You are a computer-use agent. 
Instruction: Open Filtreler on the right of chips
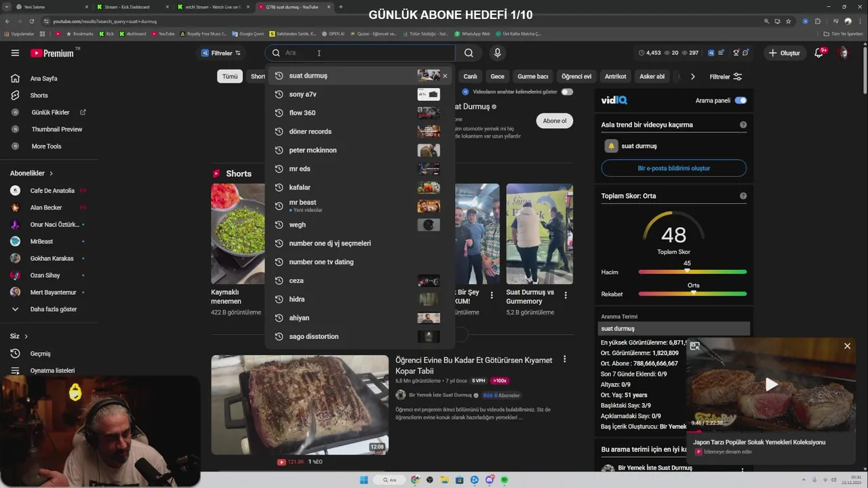pos(726,77)
